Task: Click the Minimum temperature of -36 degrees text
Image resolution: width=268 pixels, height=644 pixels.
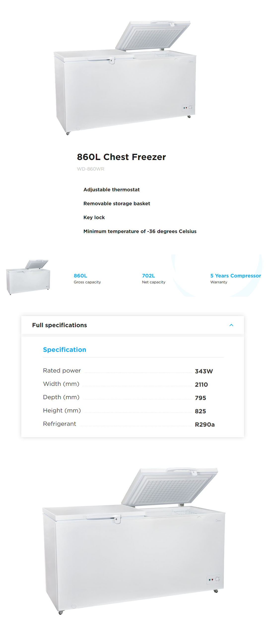Action: click(140, 231)
